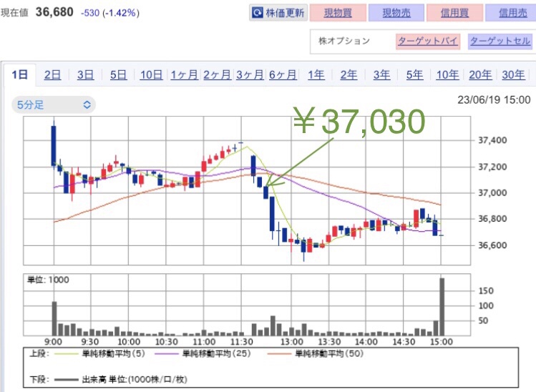The image size is (536, 392).
Task: Click the 13:00 time axis label
Action: 291,342
